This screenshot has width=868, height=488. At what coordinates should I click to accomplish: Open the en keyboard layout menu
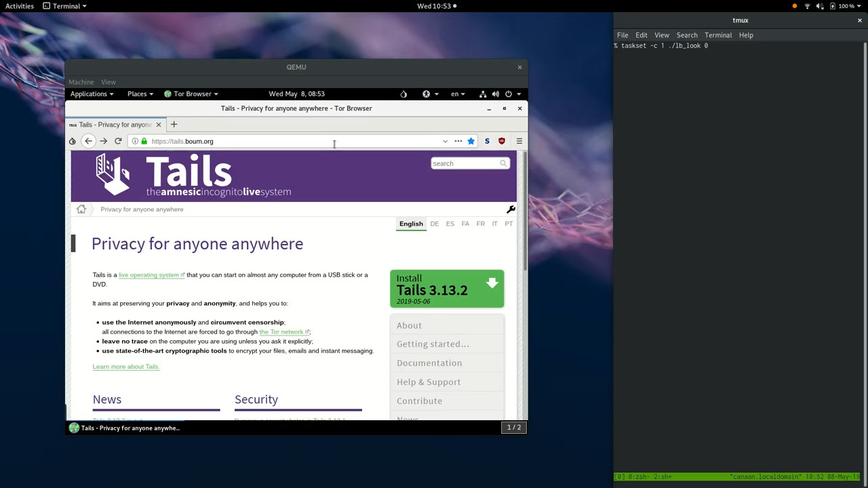tap(458, 94)
